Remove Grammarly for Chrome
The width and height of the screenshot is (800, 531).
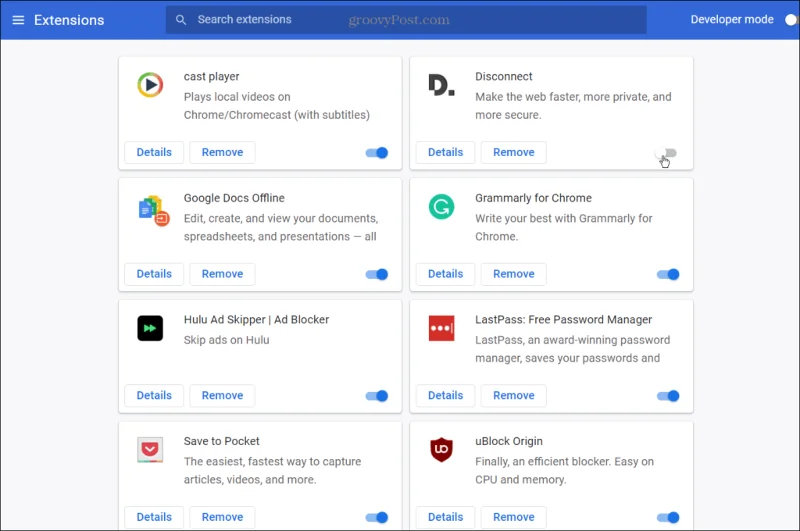pyautogui.click(x=514, y=274)
